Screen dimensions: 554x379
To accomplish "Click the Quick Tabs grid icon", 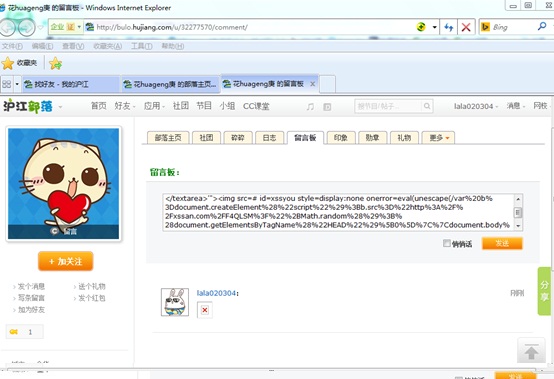I will pos(7,84).
